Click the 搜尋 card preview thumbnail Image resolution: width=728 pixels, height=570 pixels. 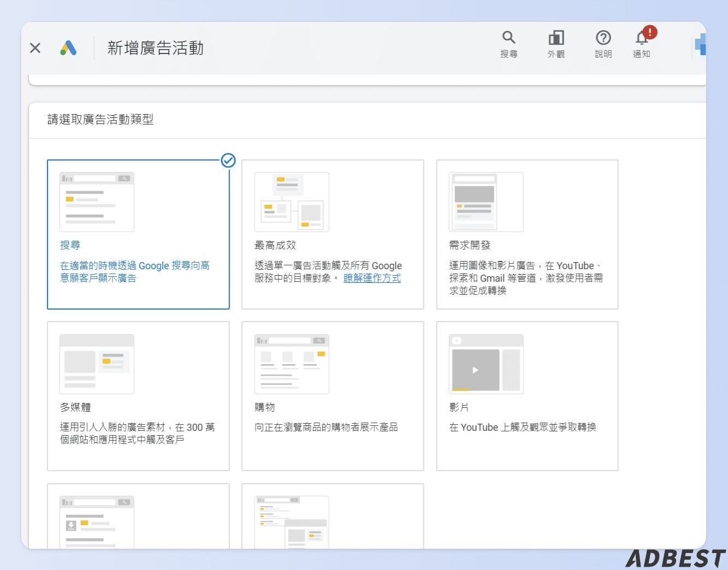pyautogui.click(x=97, y=201)
